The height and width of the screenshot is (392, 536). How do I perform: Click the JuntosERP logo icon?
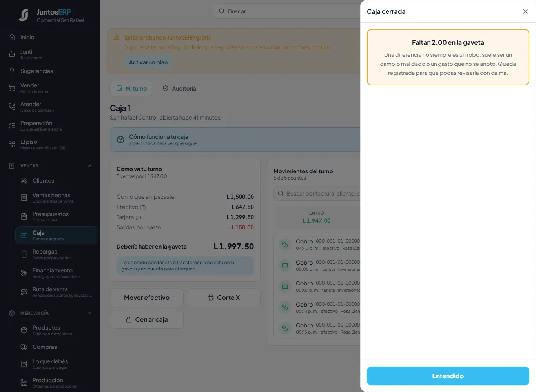(x=24, y=15)
